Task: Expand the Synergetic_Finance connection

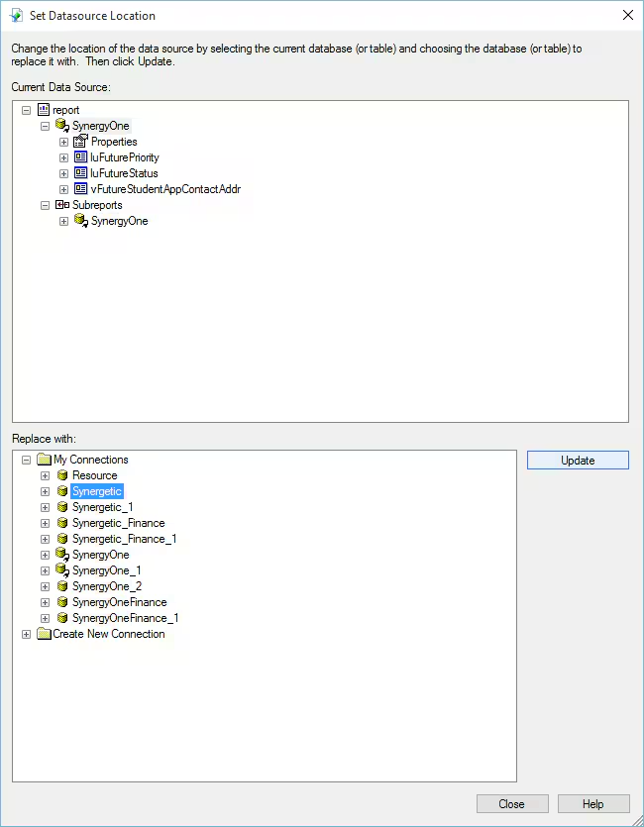Action: click(x=45, y=523)
